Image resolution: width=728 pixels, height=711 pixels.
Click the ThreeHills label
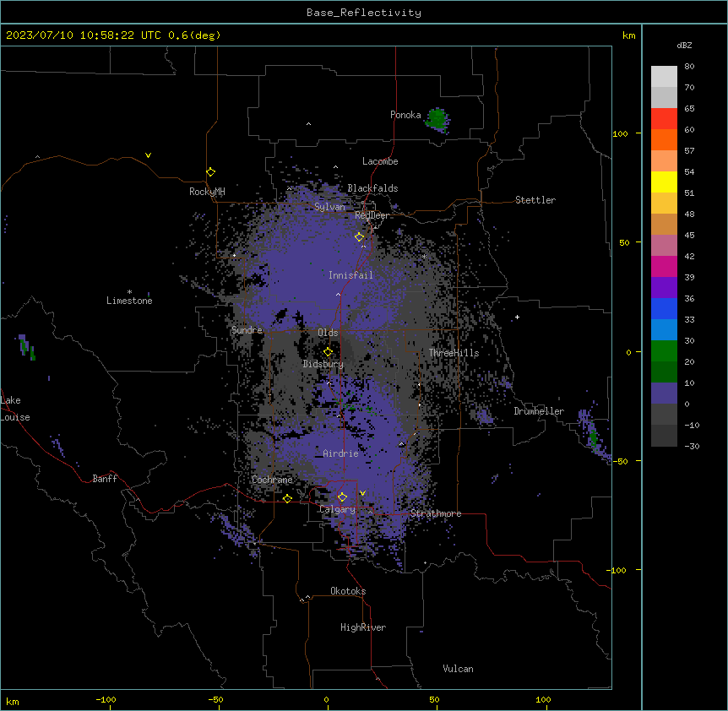pos(454,353)
